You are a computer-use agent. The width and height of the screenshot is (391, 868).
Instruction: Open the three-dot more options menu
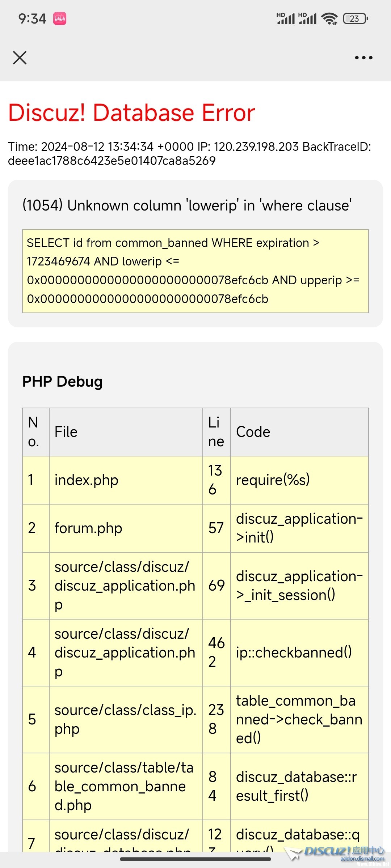coord(363,58)
